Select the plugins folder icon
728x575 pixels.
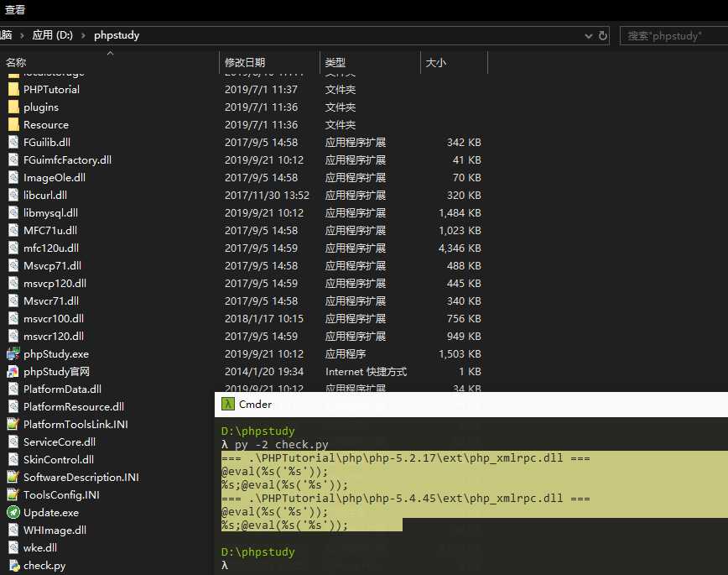pos(13,107)
